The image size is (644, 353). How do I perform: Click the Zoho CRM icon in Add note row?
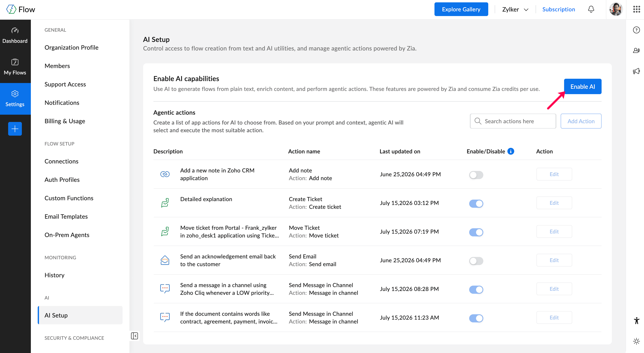[165, 174]
